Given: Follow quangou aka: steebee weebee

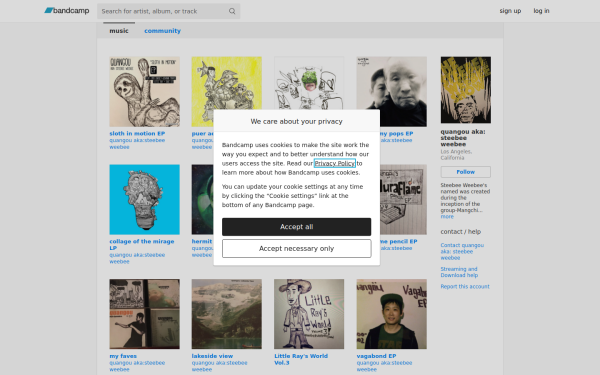Looking at the screenshot, I should [466, 172].
